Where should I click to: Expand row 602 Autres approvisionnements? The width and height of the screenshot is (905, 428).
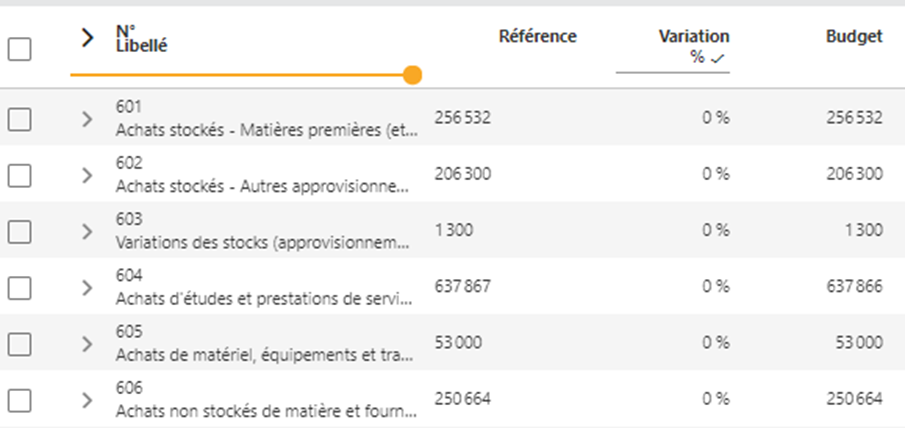87,175
